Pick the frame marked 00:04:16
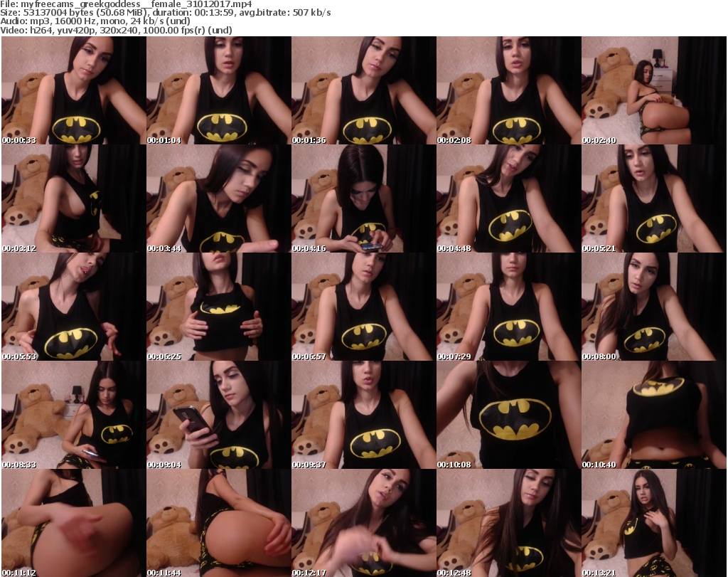The width and height of the screenshot is (728, 577). pyautogui.click(x=363, y=198)
